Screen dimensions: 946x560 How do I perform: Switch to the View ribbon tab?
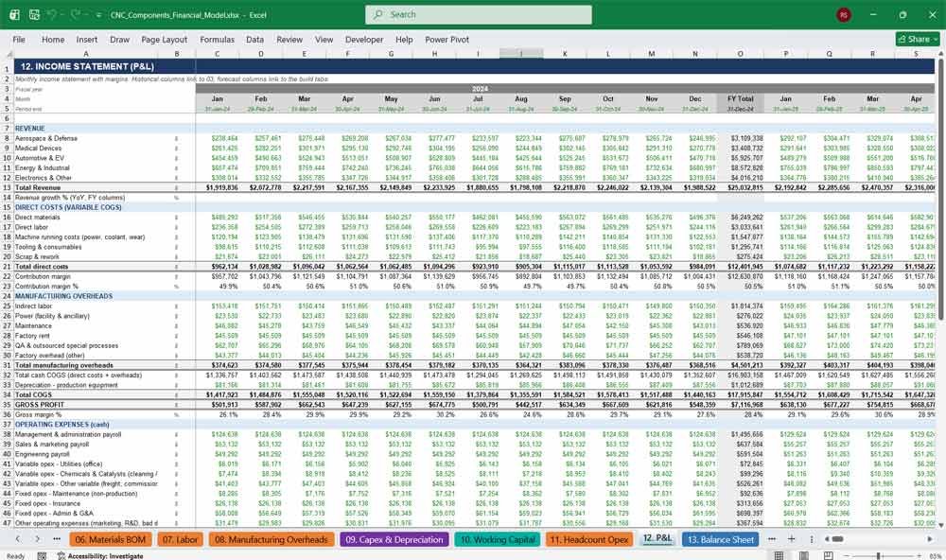click(x=324, y=39)
